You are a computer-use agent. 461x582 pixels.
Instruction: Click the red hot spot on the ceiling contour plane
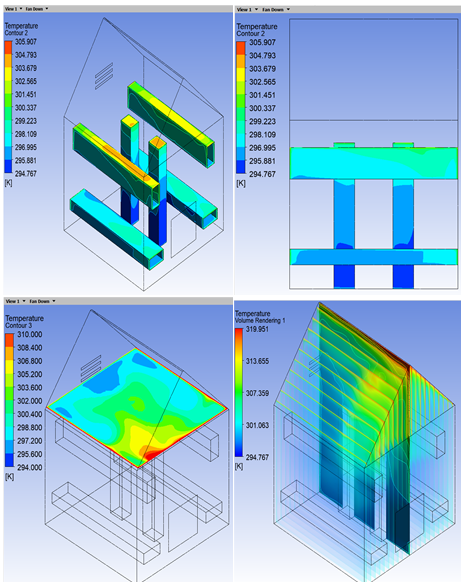(x=152, y=455)
